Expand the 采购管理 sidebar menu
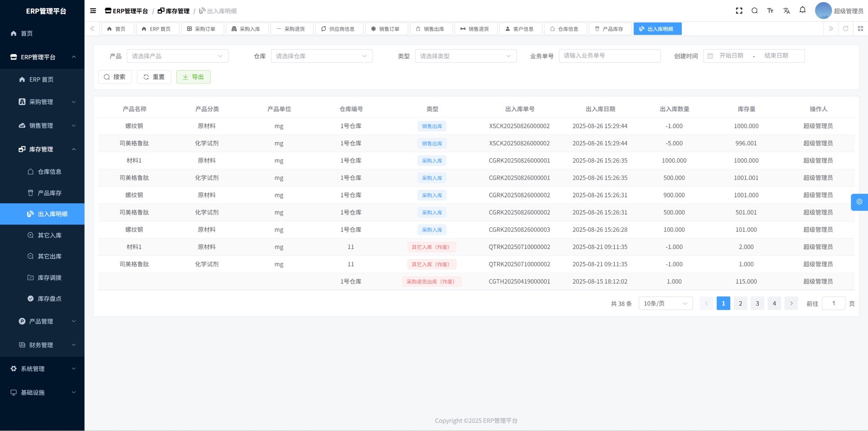This screenshot has height=431, width=868. 42,102
